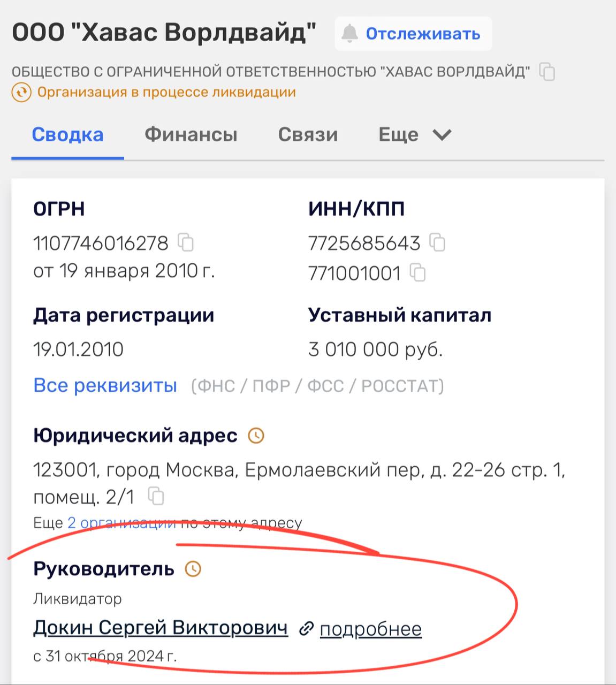The height and width of the screenshot is (685, 616).
Task: Select the Сводка tab
Action: [x=67, y=134]
